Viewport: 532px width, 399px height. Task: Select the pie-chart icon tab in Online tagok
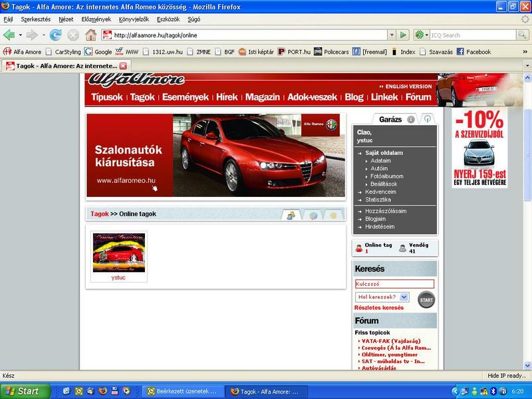tap(313, 215)
